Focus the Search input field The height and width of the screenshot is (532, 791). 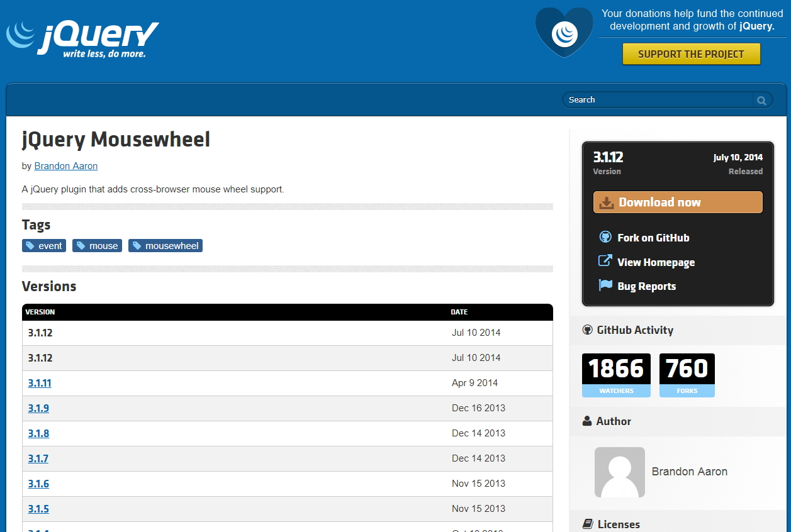(658, 100)
